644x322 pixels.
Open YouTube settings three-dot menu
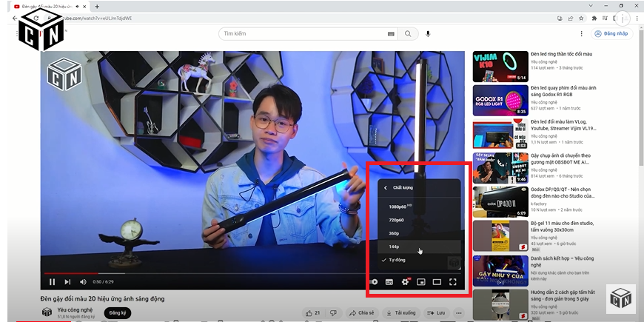coord(582,33)
